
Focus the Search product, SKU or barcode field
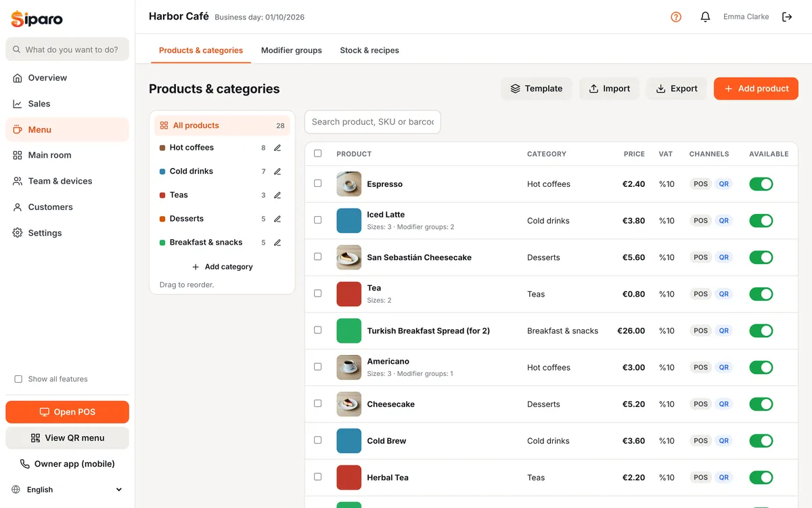(x=372, y=122)
